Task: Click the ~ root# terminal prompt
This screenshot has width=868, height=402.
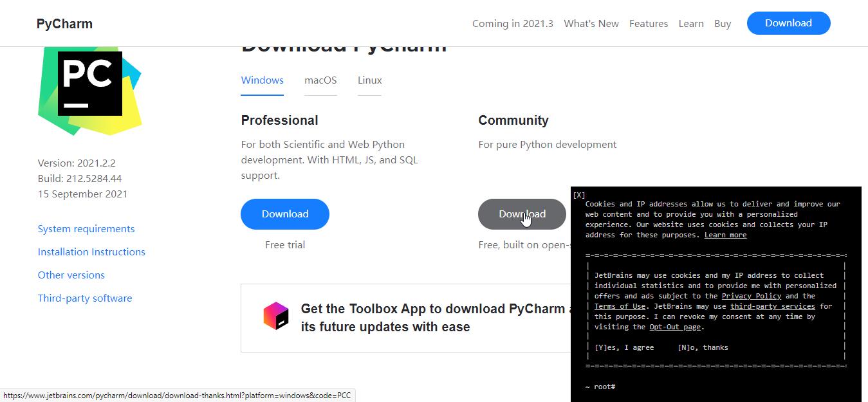Action: [600, 387]
